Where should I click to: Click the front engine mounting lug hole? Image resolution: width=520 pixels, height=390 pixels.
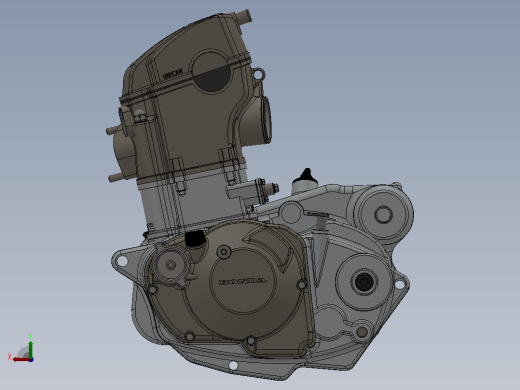[122, 261]
